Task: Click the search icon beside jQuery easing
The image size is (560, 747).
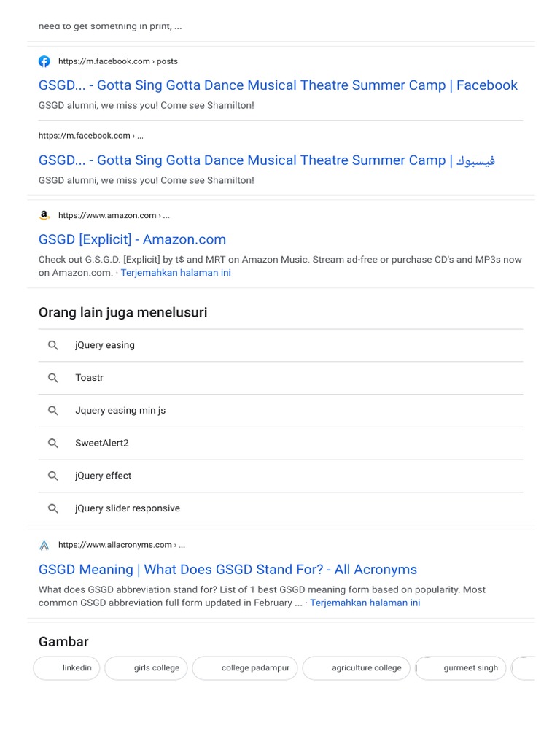Action: pyautogui.click(x=53, y=345)
